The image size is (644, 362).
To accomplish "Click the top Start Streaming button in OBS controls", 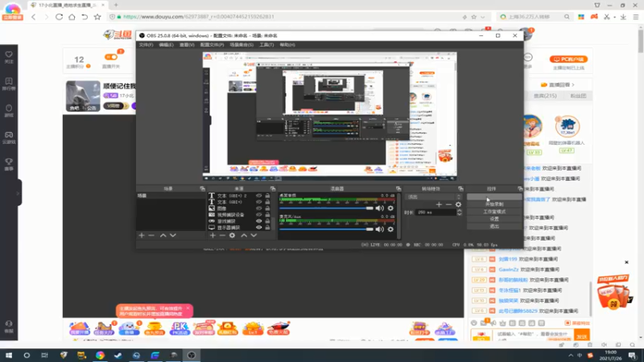I will pos(494,197).
